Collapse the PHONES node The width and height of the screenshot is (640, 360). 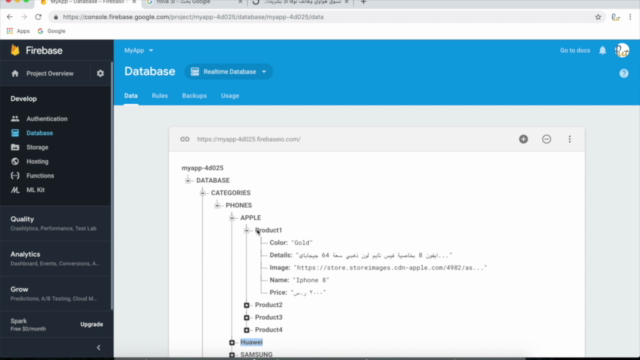pyautogui.click(x=217, y=205)
